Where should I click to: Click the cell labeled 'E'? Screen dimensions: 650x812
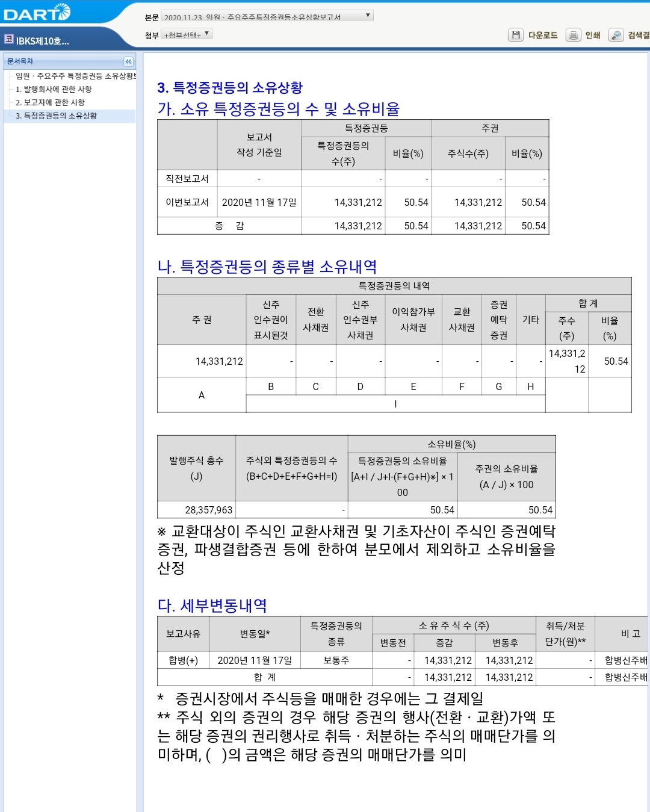[x=413, y=386]
